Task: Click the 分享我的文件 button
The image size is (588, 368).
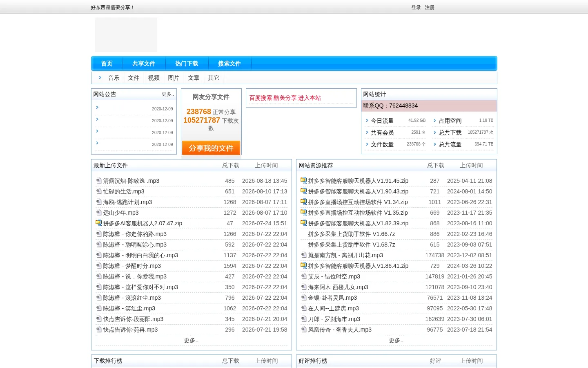Action: coord(211,148)
